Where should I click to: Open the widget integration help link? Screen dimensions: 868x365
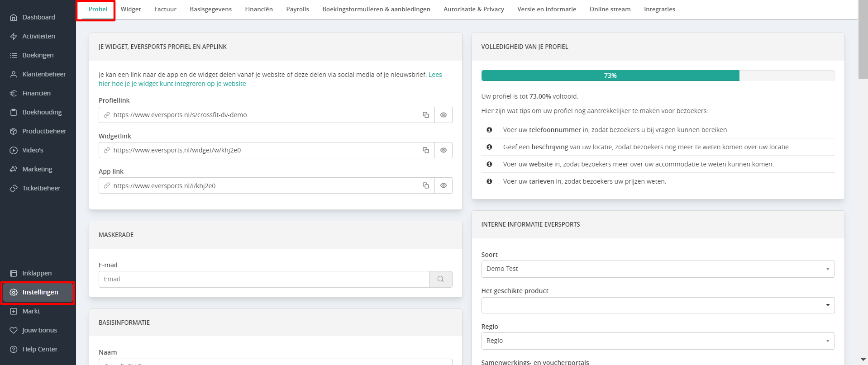pyautogui.click(x=172, y=84)
